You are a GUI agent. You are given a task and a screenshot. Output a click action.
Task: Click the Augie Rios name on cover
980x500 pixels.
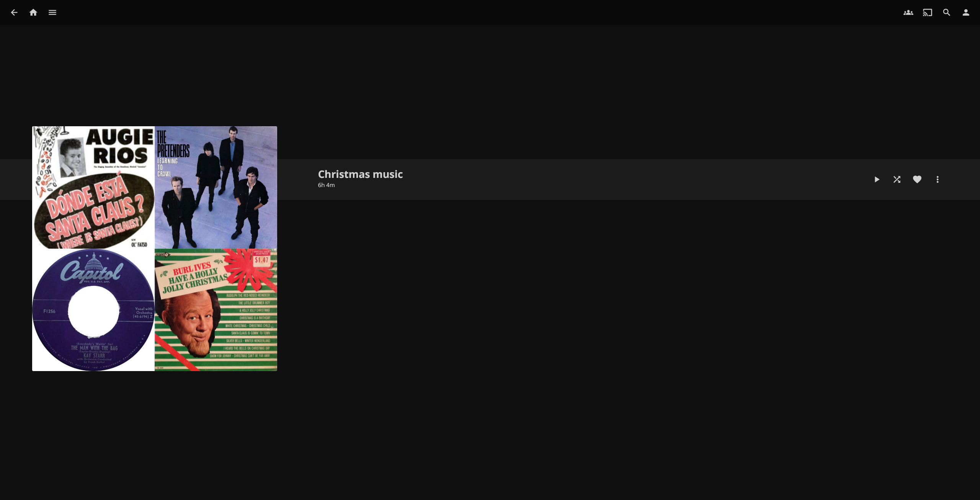point(120,147)
